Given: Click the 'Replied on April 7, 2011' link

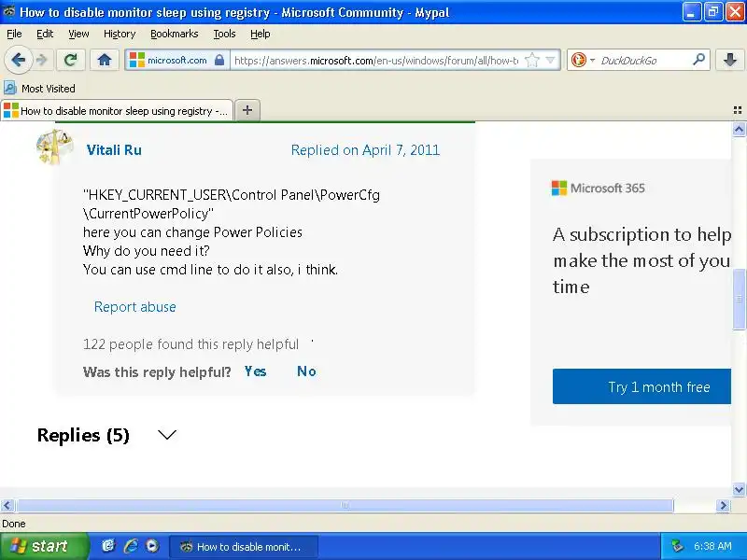Looking at the screenshot, I should click(x=365, y=150).
